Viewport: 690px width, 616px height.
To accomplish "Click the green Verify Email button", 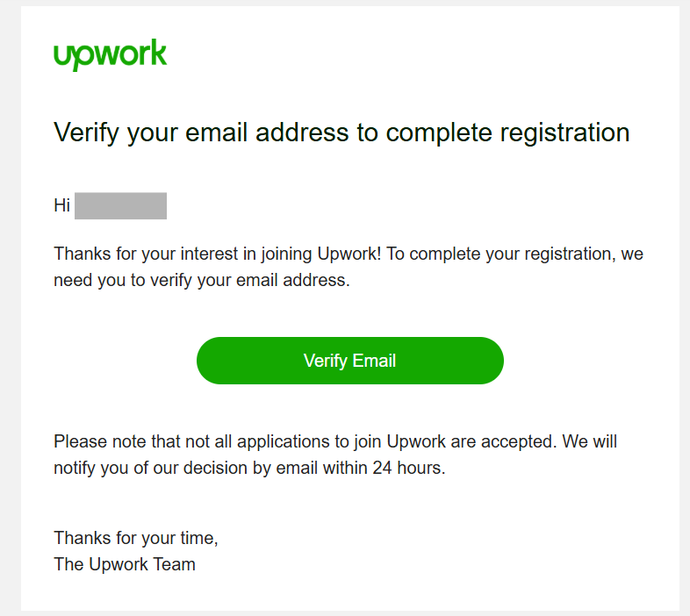I will click(x=350, y=361).
